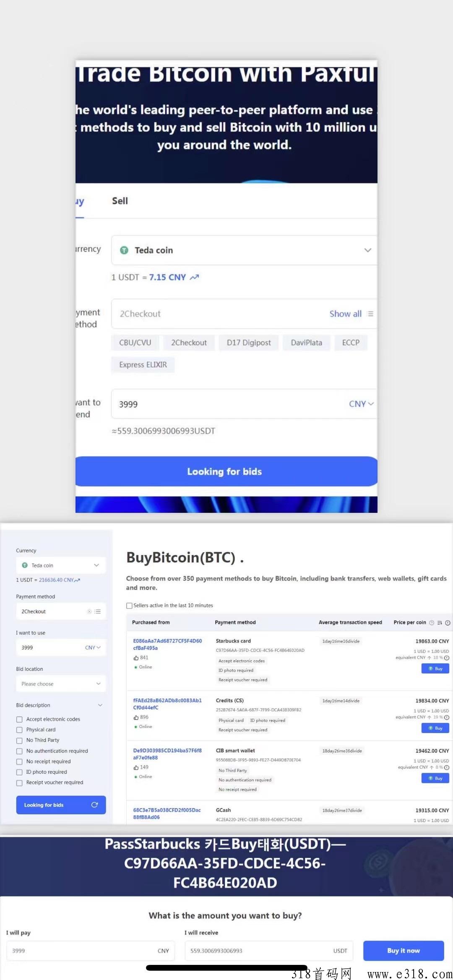Screen dimensions: 453x980
Task: Click the 216636.40 CNY rate link
Action: [x=56, y=580]
